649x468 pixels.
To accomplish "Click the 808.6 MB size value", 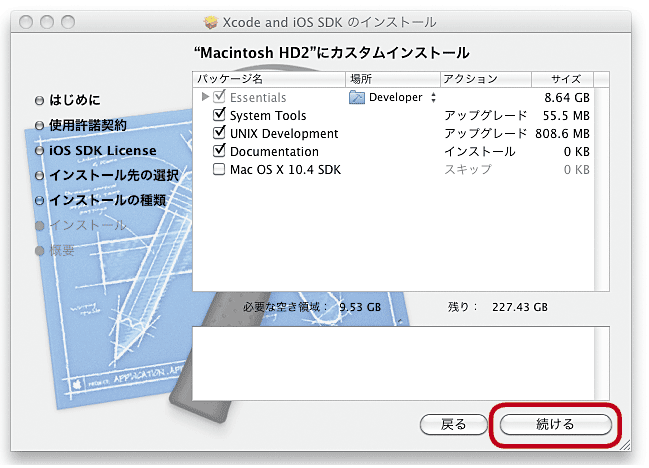I will [x=562, y=134].
